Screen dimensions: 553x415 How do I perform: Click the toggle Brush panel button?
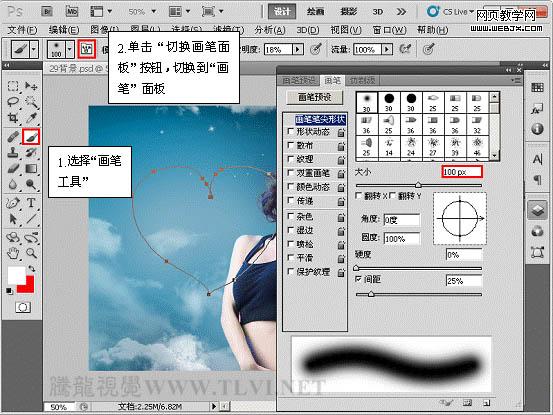(87, 49)
